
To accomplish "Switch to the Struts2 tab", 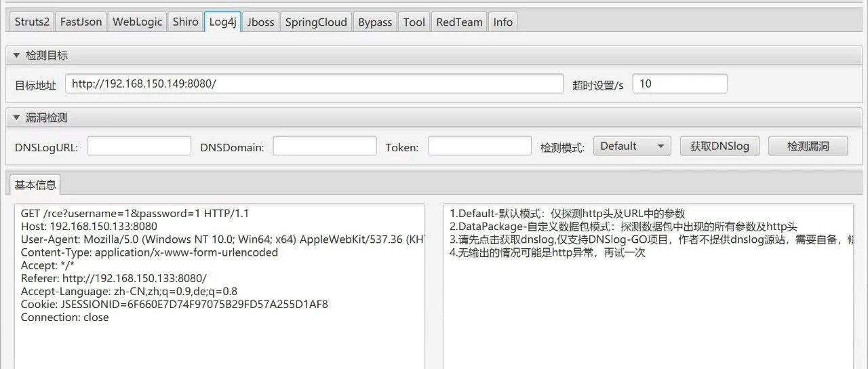I will tap(32, 22).
